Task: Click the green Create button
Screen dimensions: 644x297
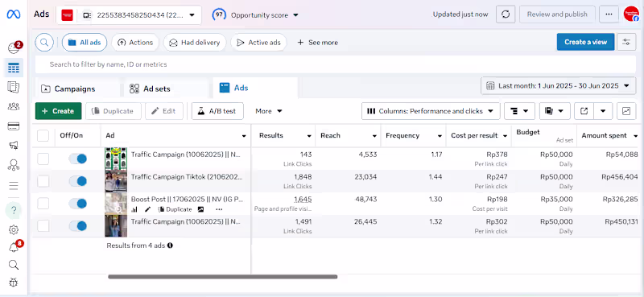Action: (x=58, y=111)
